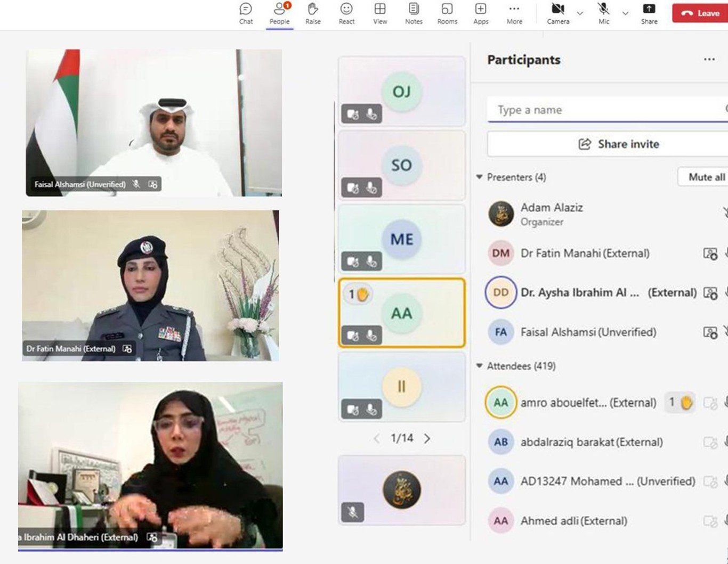The height and width of the screenshot is (564, 728).
Task: Collapse the Attendees section
Action: click(x=479, y=366)
